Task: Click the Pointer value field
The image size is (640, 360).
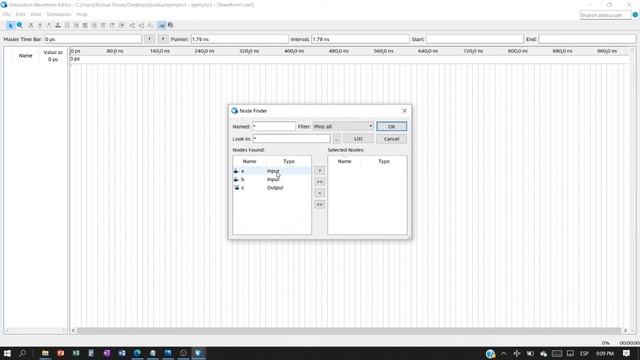Action: tap(240, 39)
